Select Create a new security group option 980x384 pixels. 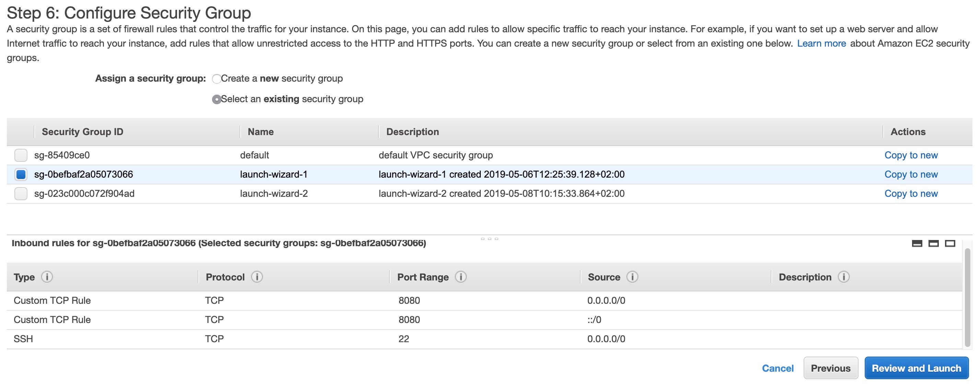217,79
